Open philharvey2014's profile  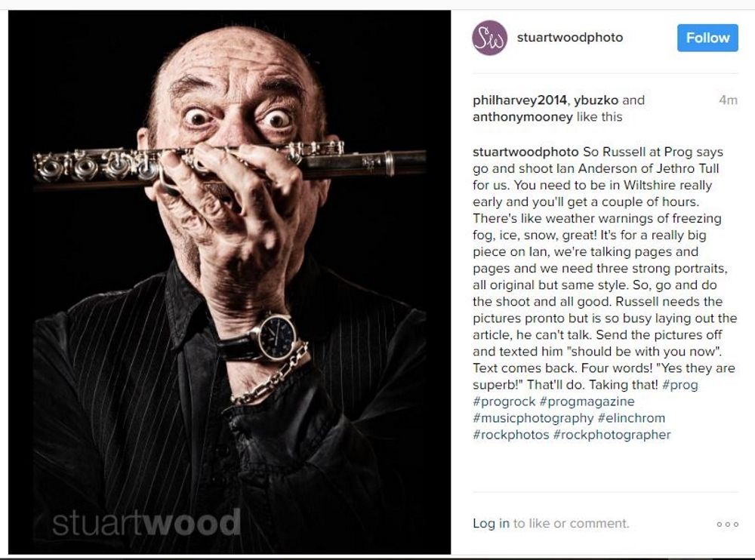(x=519, y=100)
